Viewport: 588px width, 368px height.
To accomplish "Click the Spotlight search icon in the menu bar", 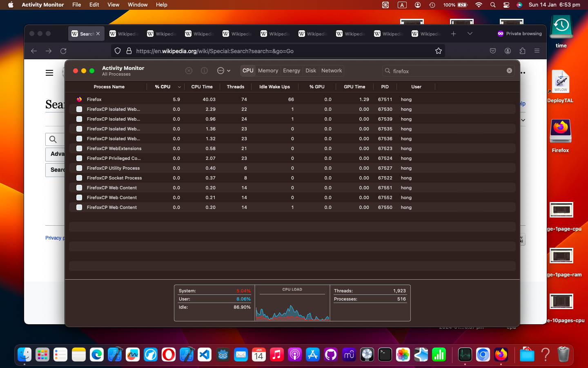I will (493, 5).
